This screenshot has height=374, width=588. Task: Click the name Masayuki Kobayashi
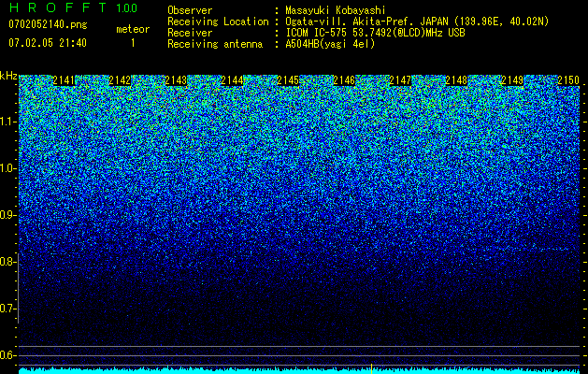click(336, 10)
